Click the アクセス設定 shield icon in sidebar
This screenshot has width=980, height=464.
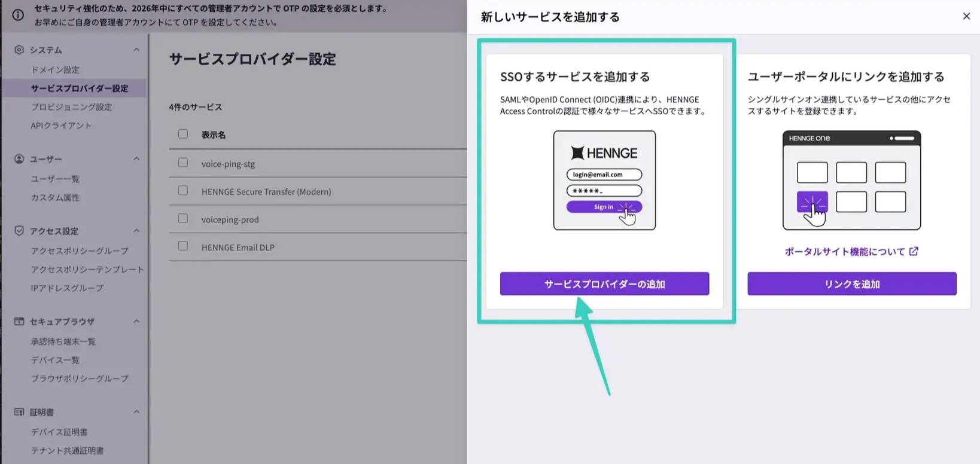pos(19,231)
